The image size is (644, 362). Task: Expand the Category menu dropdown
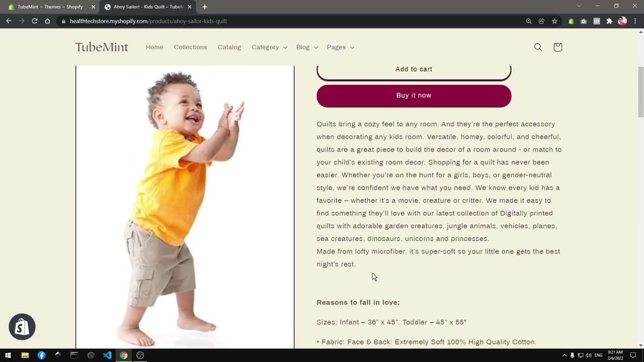point(269,47)
